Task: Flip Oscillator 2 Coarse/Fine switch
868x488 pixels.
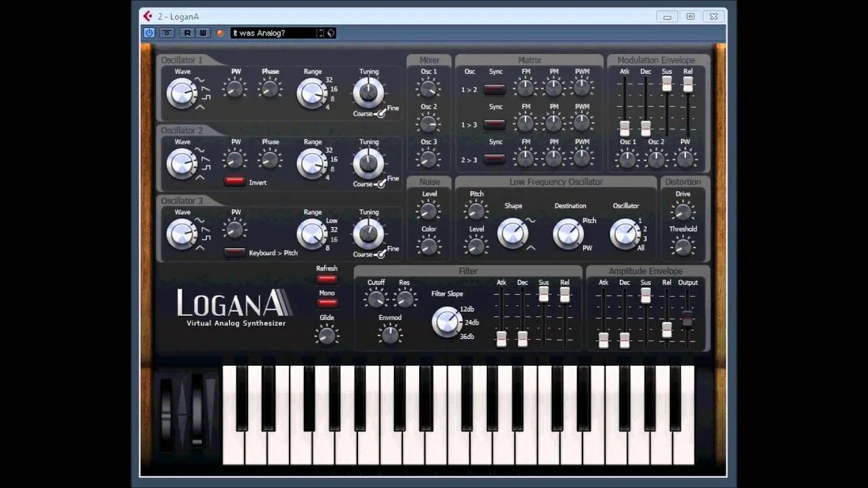Action: (x=380, y=183)
